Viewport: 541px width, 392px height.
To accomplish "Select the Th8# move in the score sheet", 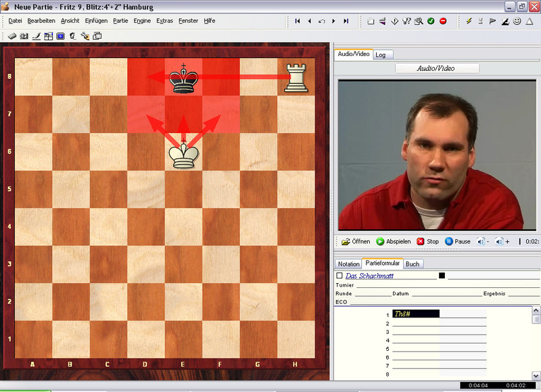I will pos(415,314).
